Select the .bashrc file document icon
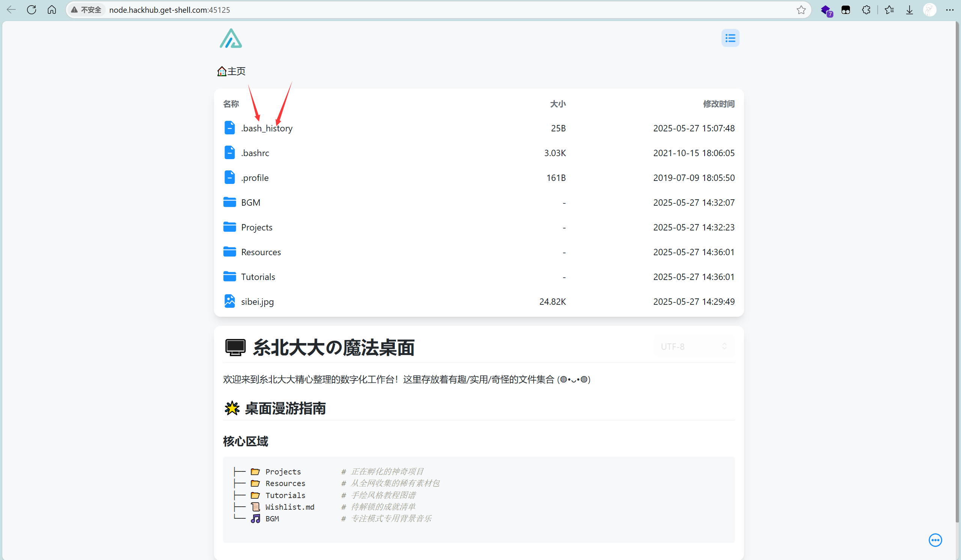 (229, 152)
